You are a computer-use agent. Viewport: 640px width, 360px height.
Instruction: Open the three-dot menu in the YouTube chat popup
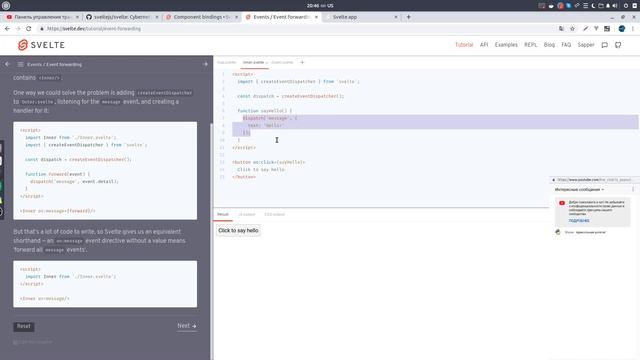pyautogui.click(x=633, y=189)
